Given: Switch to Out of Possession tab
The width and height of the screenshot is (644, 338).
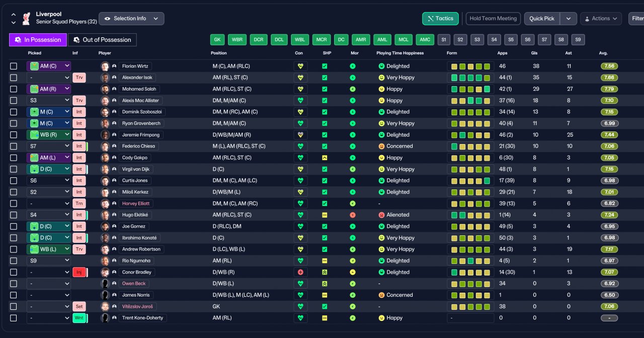Looking at the screenshot, I should pyautogui.click(x=102, y=40).
